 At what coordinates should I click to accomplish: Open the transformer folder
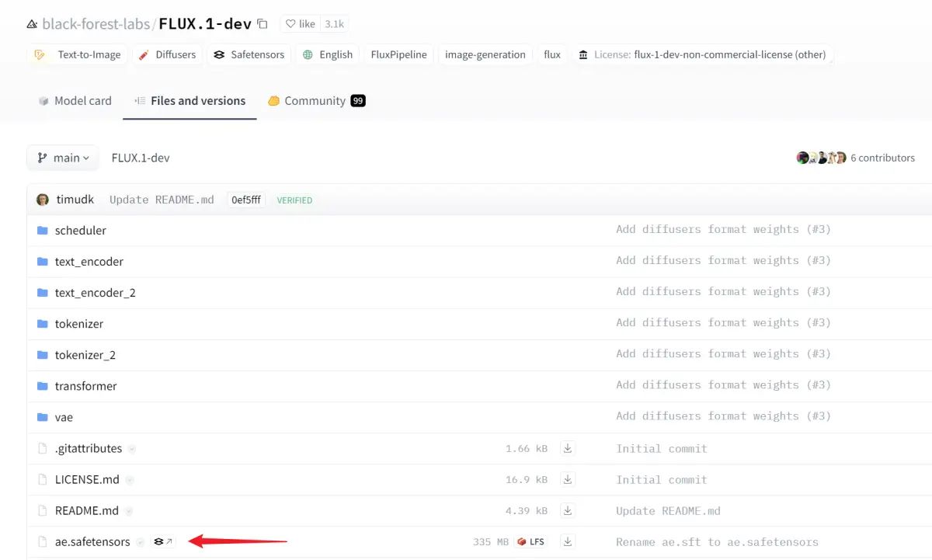click(x=85, y=386)
